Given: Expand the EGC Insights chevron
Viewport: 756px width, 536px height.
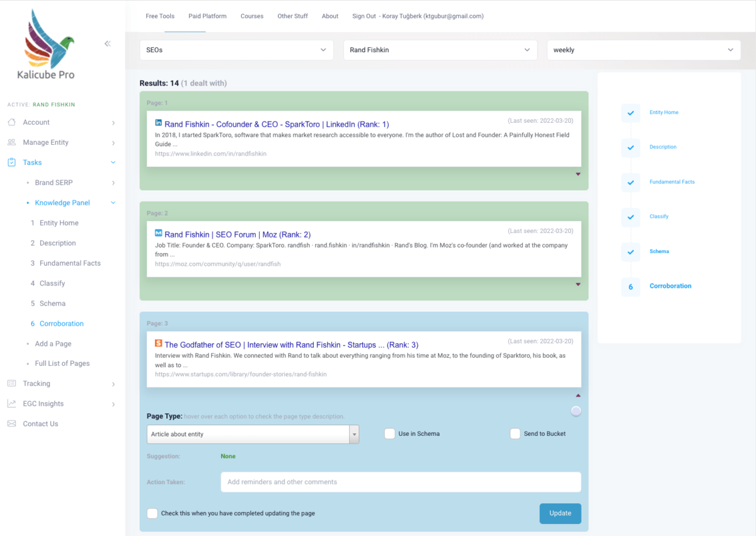Looking at the screenshot, I should pyautogui.click(x=113, y=404).
